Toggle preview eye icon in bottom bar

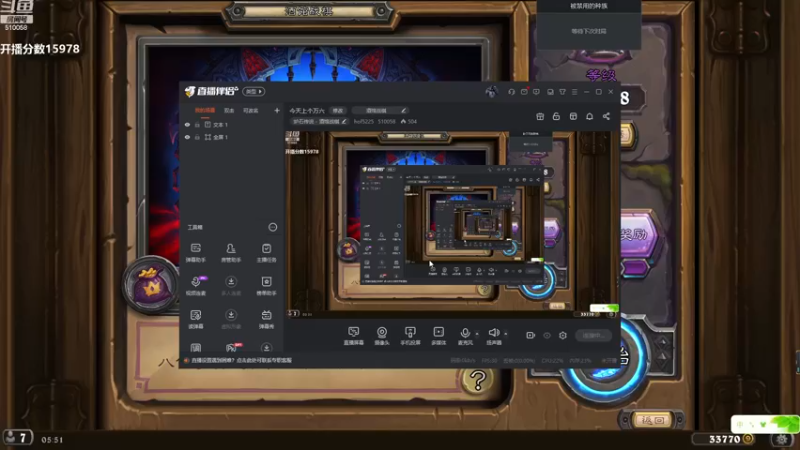coord(547,335)
